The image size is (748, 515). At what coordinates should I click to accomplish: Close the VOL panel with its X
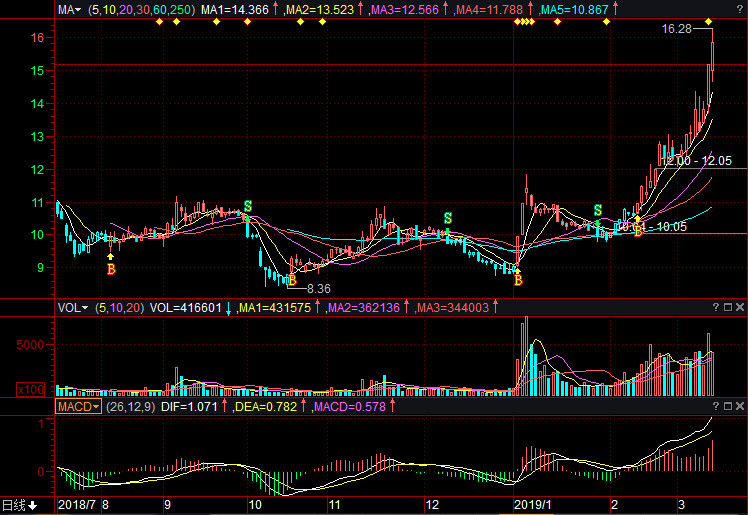(x=738, y=308)
